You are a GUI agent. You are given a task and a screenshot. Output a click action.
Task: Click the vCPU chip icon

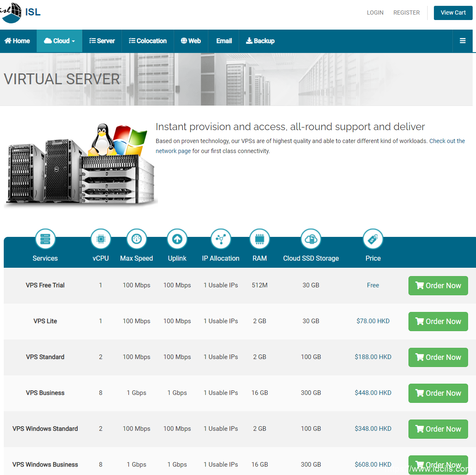[101, 239]
